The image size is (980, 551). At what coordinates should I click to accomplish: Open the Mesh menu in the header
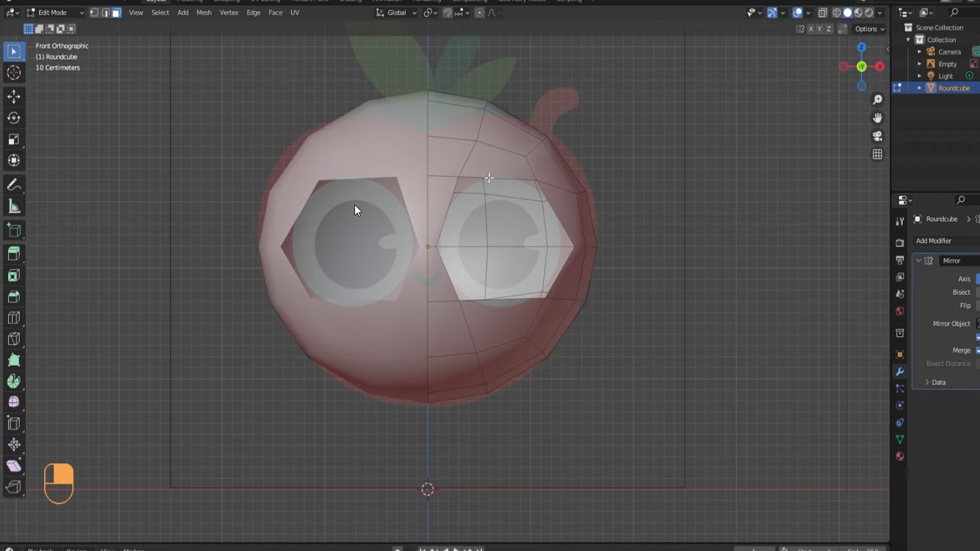tap(204, 13)
